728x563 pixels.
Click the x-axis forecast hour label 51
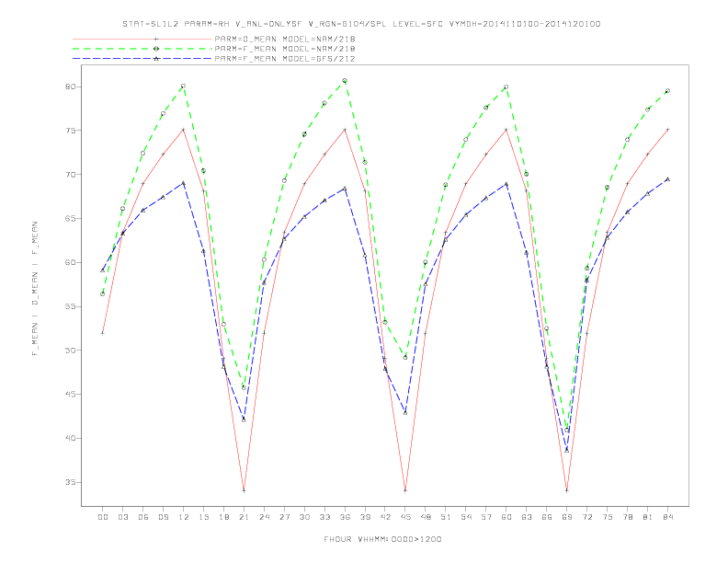446,517
